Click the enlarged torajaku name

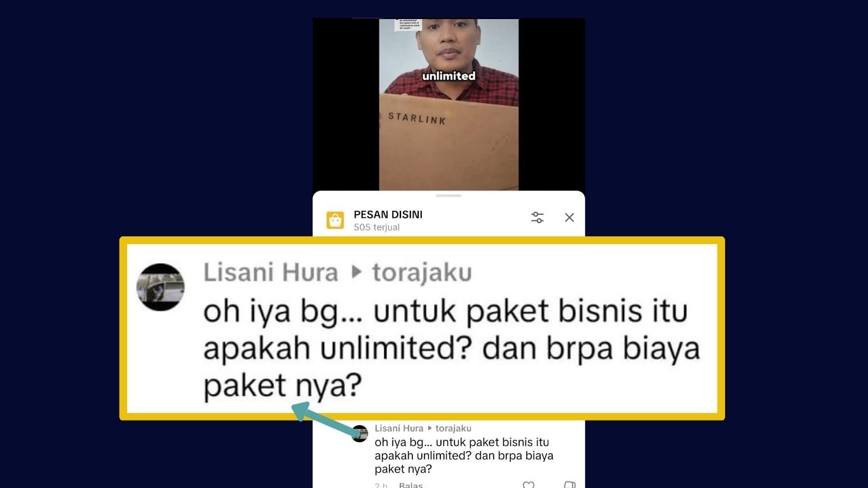pos(422,273)
